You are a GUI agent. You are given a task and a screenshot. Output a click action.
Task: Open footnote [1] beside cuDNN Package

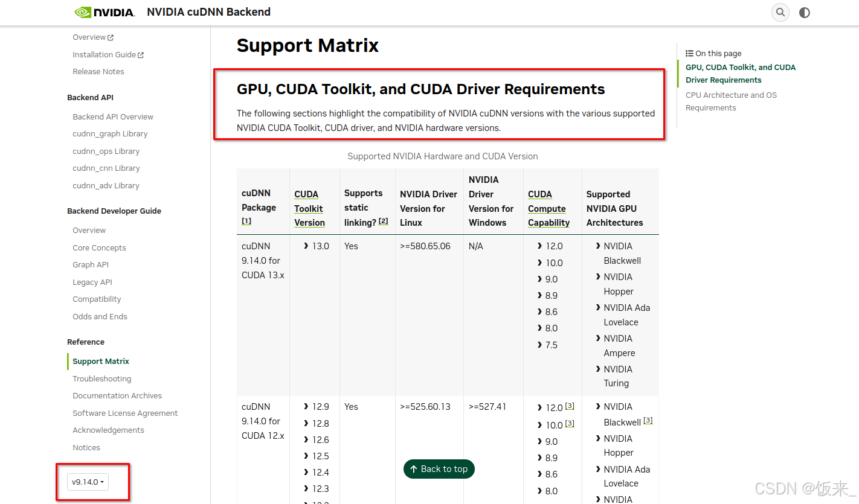(246, 221)
